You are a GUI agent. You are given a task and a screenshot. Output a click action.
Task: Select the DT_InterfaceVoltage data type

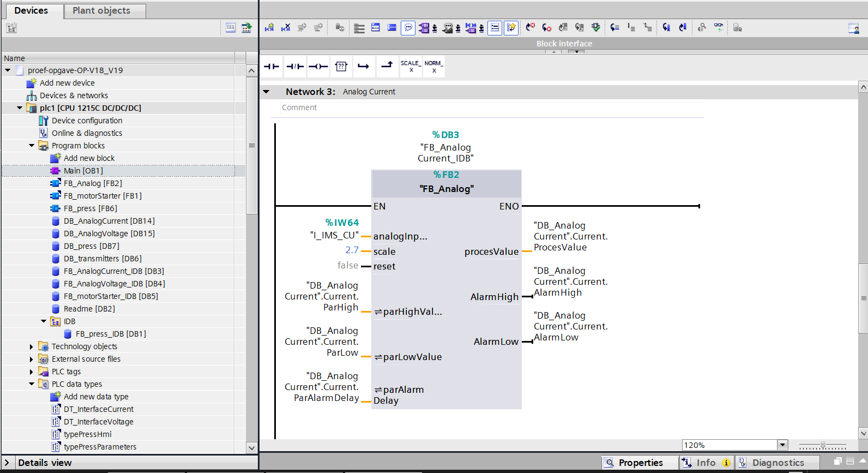pos(98,422)
